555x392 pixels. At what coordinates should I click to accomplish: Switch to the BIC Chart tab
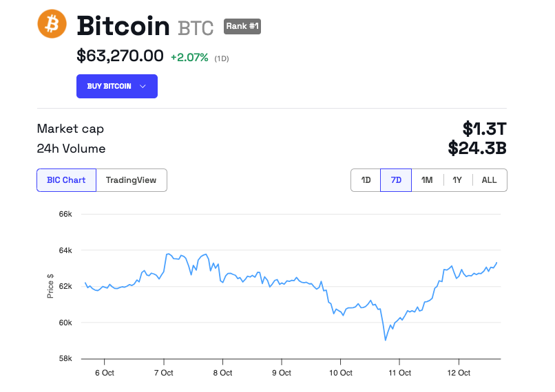(66, 180)
